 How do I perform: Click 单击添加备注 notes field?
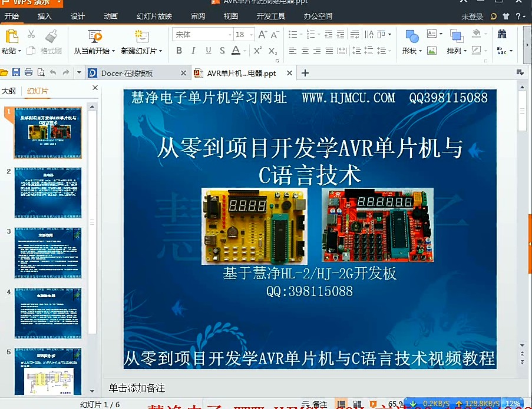coord(137,388)
